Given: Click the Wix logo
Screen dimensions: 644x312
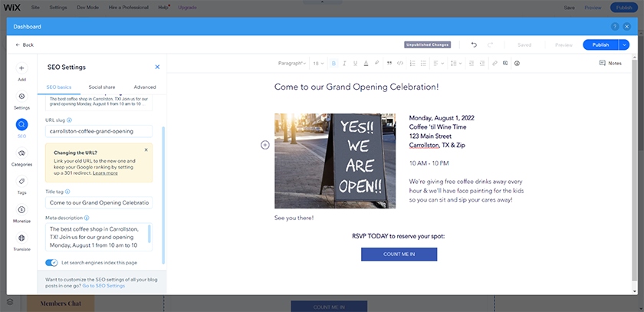Looking at the screenshot, I should tap(12, 8).
